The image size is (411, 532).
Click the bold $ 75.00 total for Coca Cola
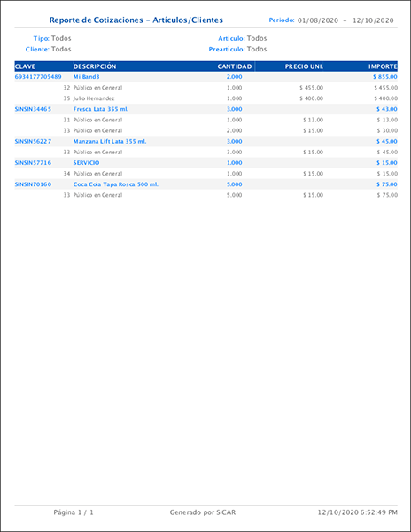point(387,184)
